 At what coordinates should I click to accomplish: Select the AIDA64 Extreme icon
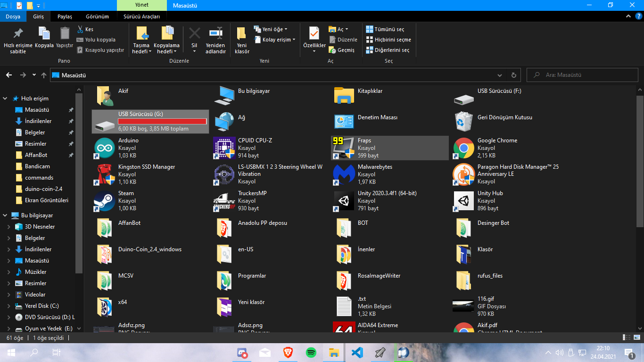[x=344, y=328]
